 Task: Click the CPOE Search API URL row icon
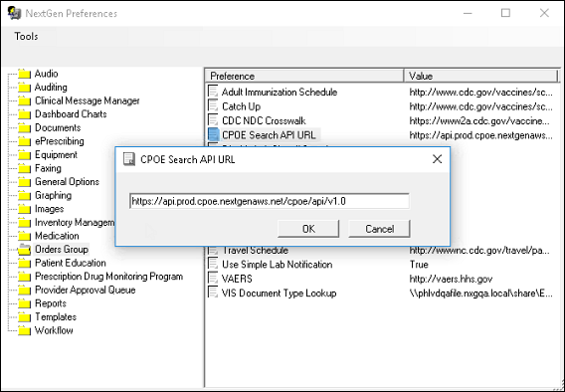coord(213,135)
